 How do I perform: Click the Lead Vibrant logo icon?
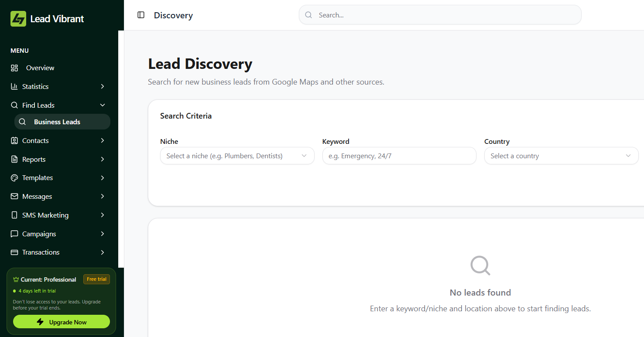[18, 19]
